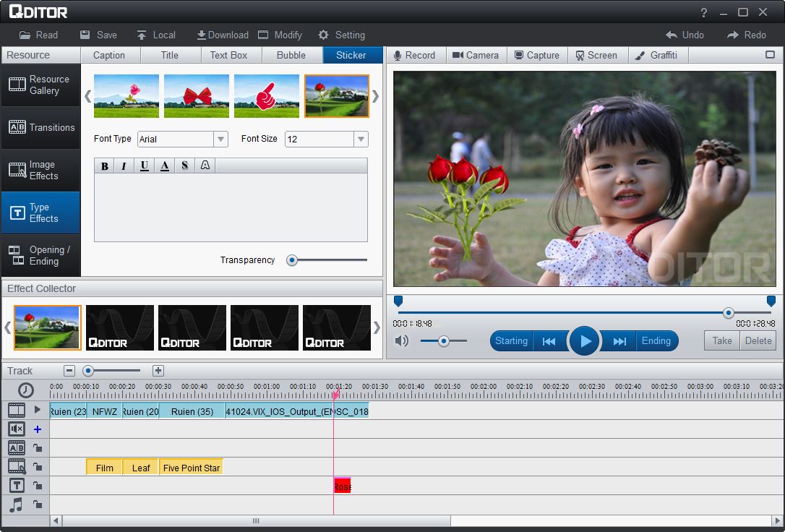Open the Font Size dropdown
This screenshot has height=532, width=785.
click(x=360, y=139)
